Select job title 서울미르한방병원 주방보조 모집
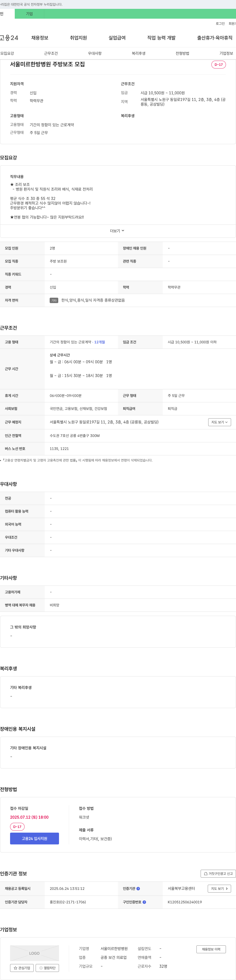 (48, 64)
